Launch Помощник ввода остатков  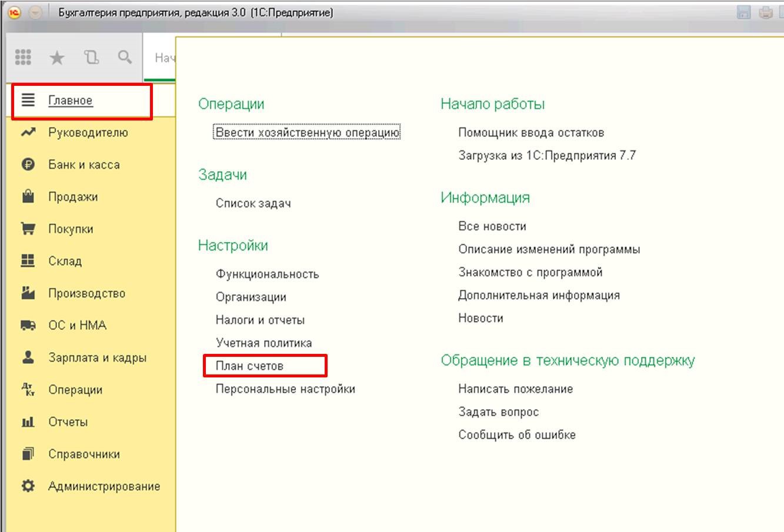[x=531, y=132]
